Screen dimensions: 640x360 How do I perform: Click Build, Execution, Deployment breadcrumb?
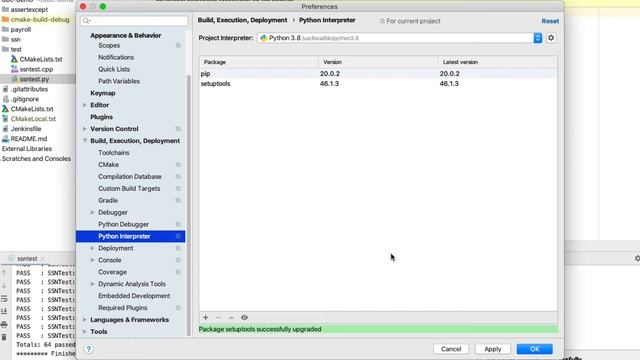(242, 20)
